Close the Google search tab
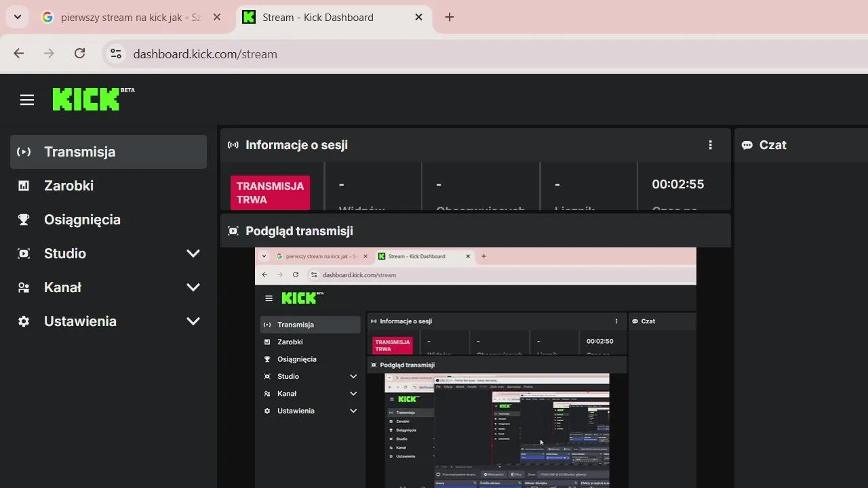This screenshot has width=868, height=488. pyautogui.click(x=217, y=18)
